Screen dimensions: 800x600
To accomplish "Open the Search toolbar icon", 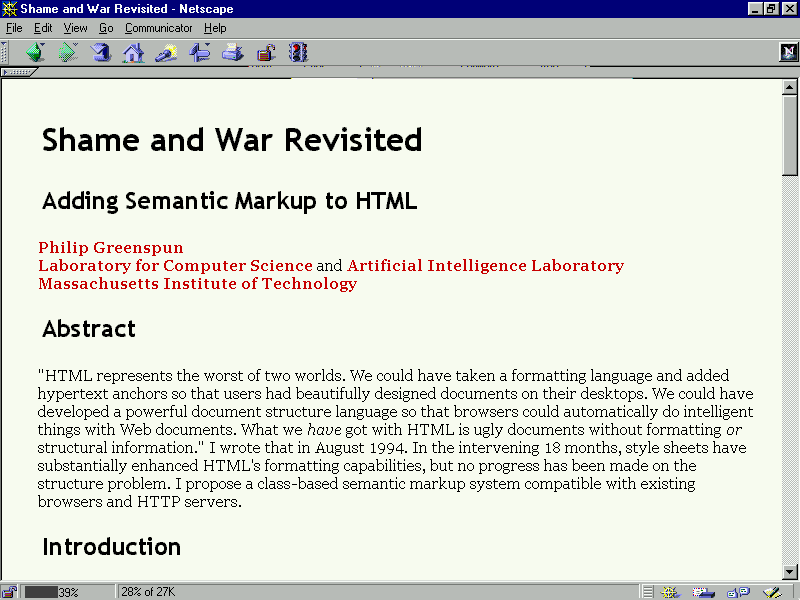I will pos(166,53).
